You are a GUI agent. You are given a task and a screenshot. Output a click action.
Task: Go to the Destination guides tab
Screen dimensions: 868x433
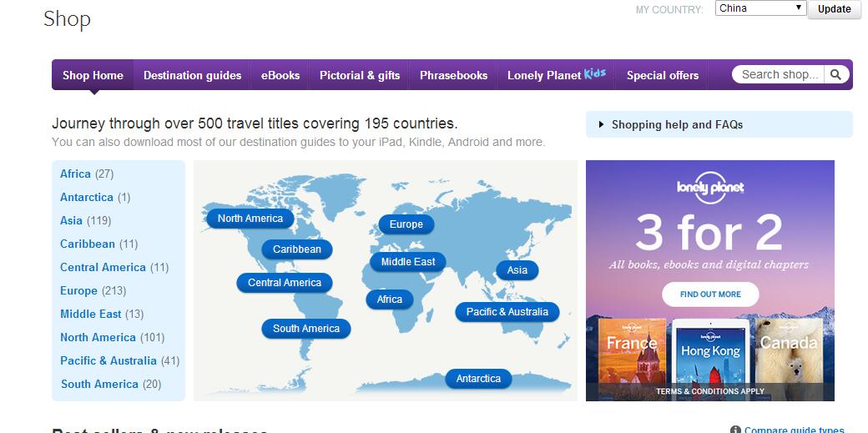click(192, 75)
